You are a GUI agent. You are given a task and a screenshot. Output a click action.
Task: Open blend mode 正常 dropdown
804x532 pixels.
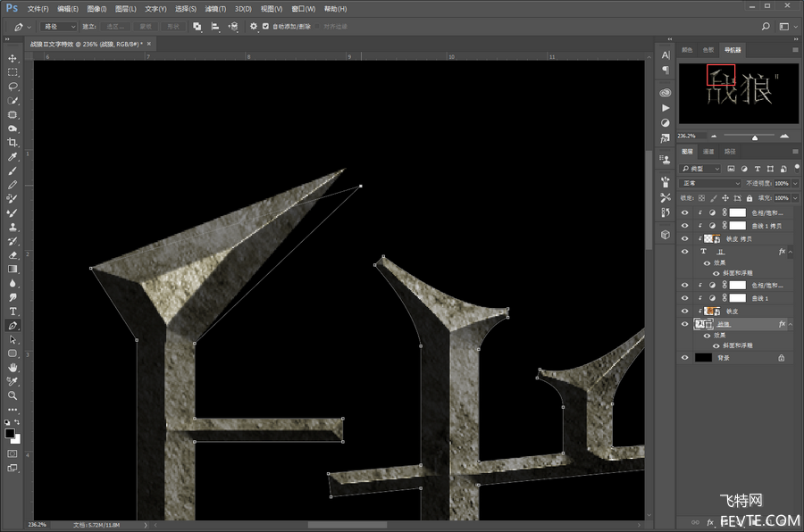point(711,183)
